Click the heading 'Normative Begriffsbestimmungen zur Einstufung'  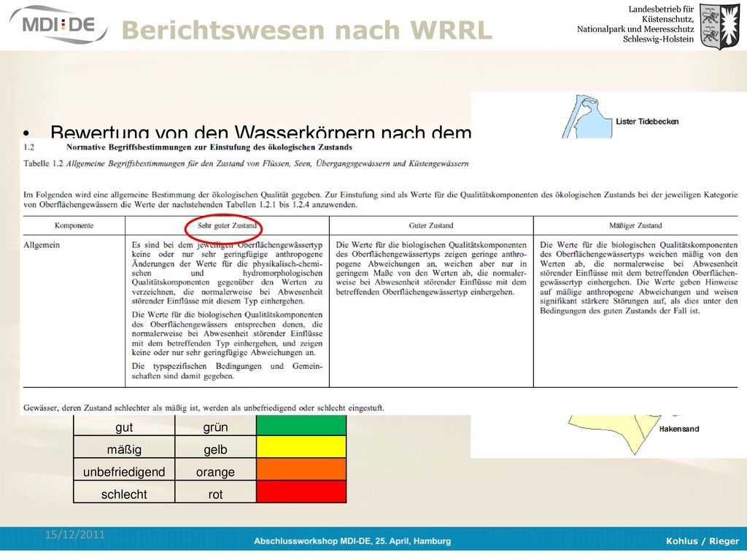(x=209, y=147)
